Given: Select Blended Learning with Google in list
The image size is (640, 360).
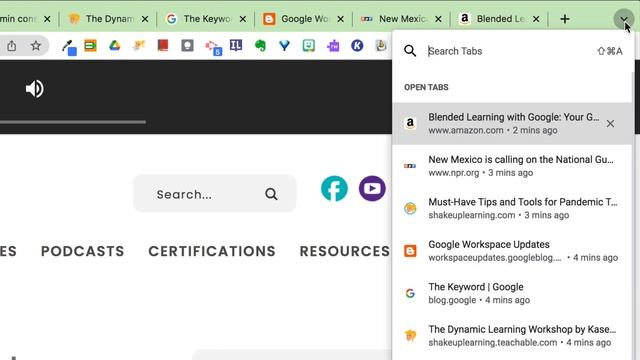Looking at the screenshot, I should [x=512, y=124].
